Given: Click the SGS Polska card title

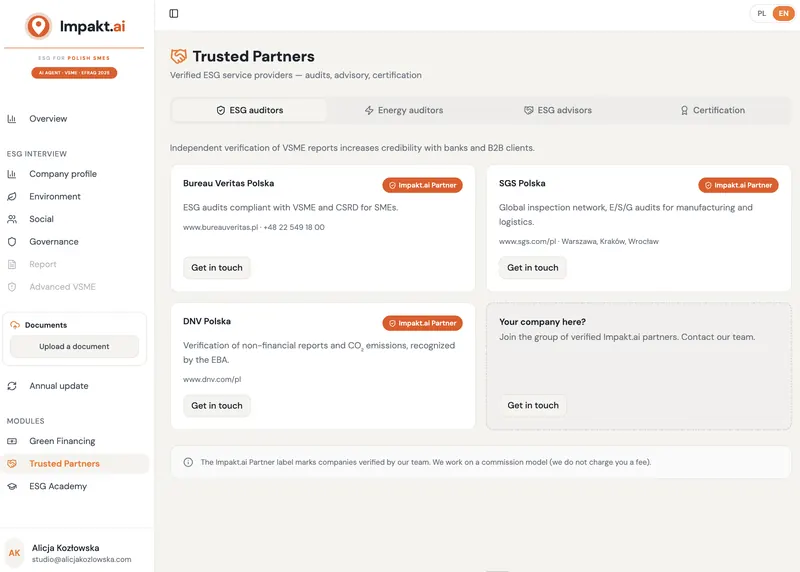Looking at the screenshot, I should (x=522, y=183).
